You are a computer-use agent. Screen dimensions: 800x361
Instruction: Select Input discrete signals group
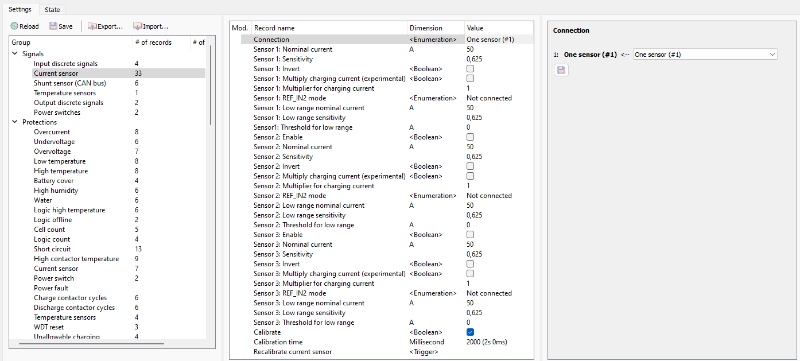click(x=65, y=64)
